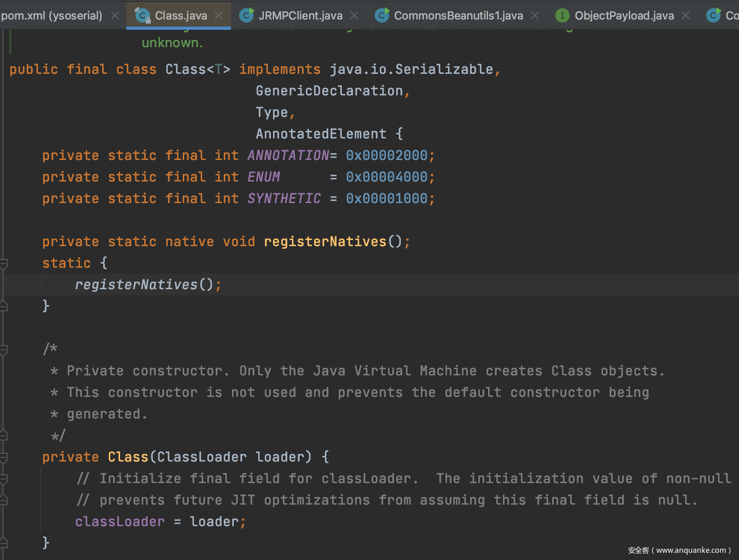Click the GenericDeclaration interface name

(329, 91)
